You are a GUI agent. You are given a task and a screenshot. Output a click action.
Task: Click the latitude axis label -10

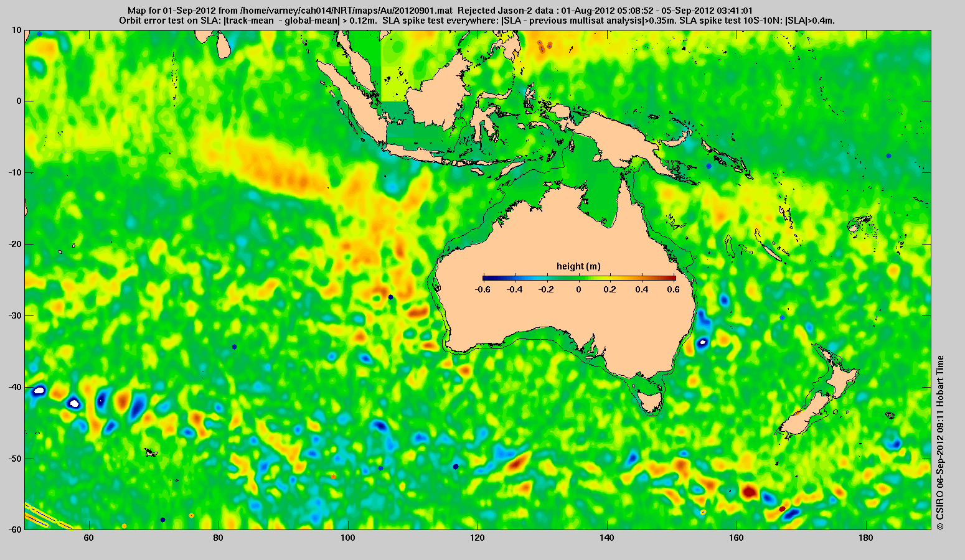(15, 172)
